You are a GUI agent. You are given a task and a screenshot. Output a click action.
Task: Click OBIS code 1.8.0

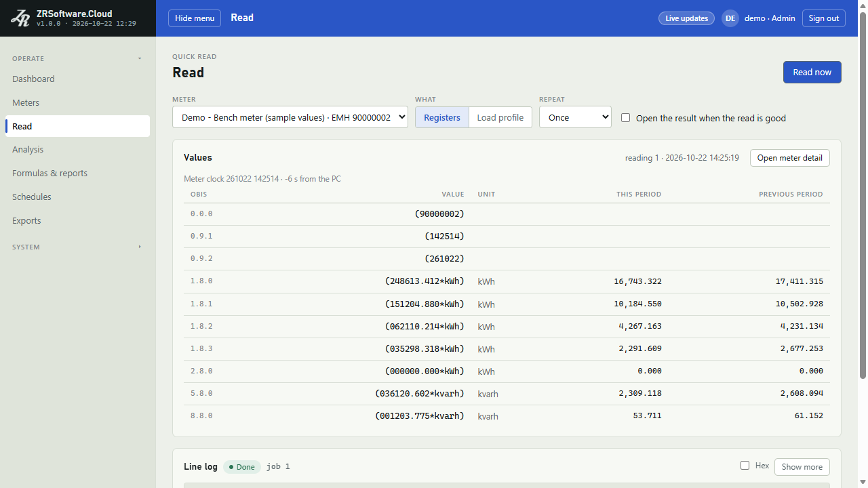tap(201, 281)
